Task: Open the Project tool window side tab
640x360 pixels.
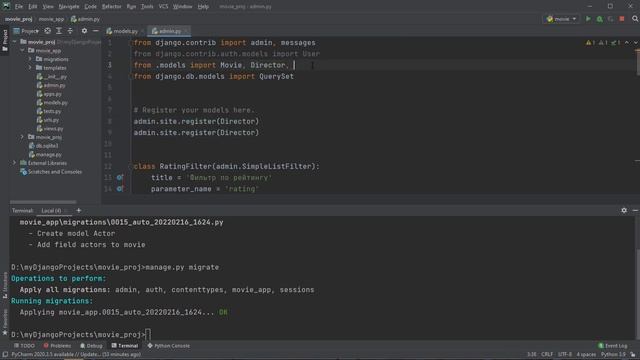Action: (5, 40)
